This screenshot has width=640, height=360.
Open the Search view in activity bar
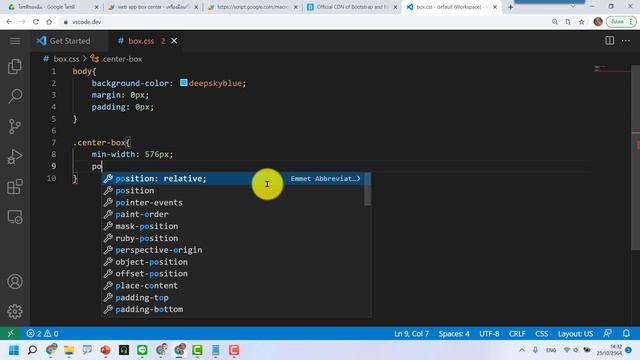pyautogui.click(x=15, y=96)
